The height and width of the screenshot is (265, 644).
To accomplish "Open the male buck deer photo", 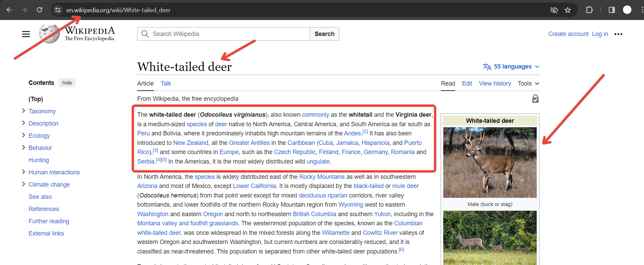I will 490,163.
